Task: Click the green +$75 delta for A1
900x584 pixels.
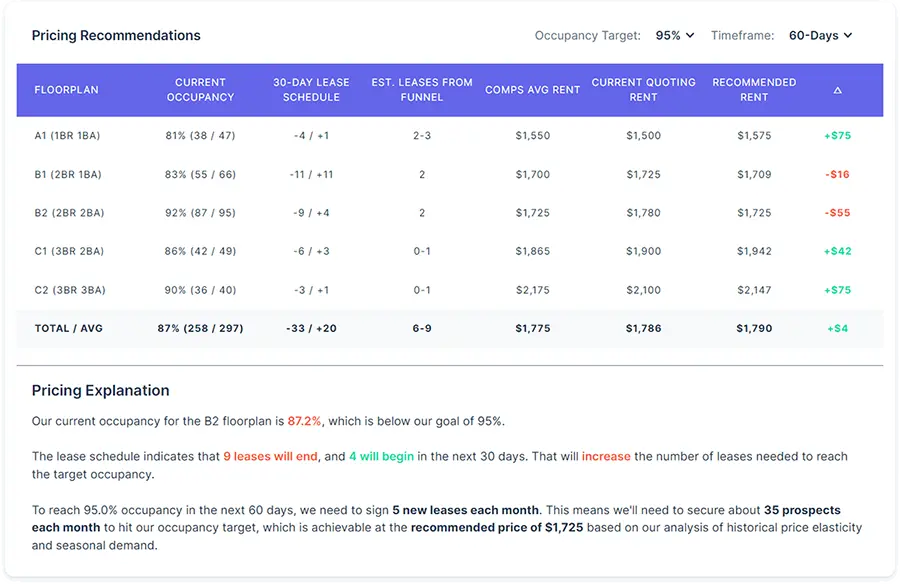Action: [837, 135]
